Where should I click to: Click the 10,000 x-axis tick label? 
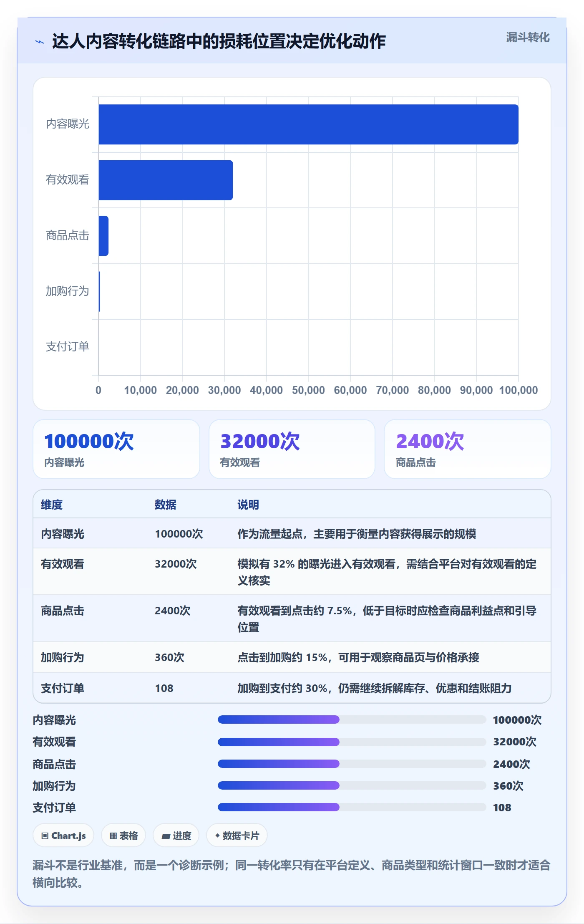coord(140,390)
